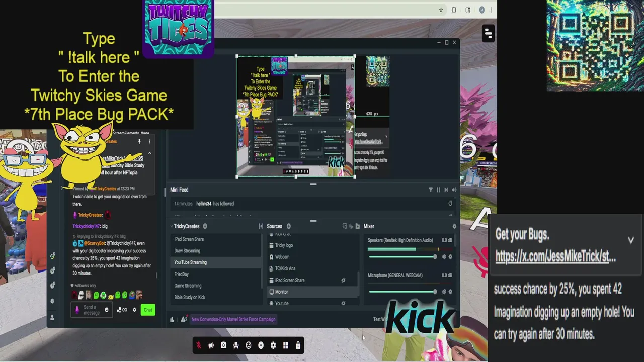Select You Tube Streaming scene

[x=216, y=262]
